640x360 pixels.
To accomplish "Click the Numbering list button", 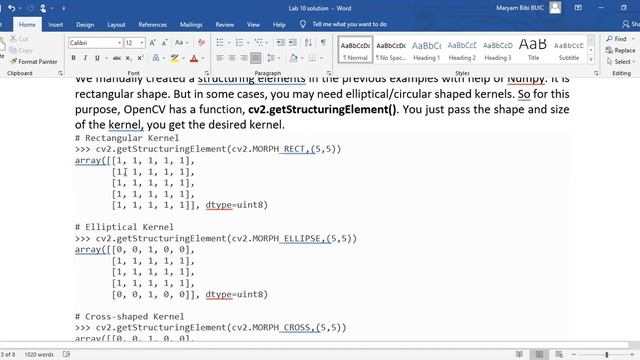I will (x=240, y=42).
